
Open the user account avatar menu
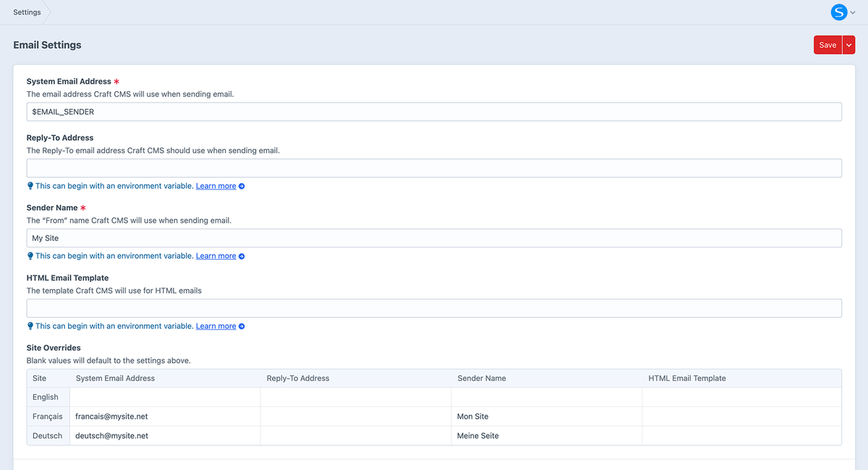click(x=838, y=12)
